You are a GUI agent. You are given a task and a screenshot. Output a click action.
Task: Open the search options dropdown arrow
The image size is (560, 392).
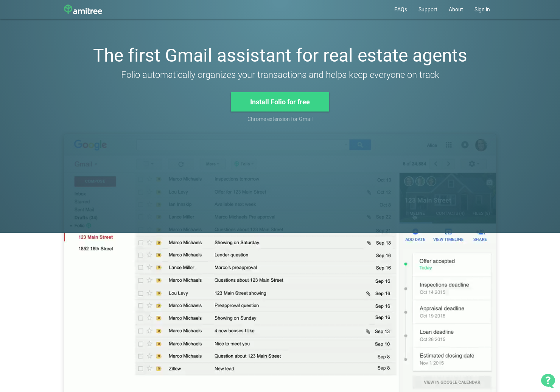[x=345, y=145]
